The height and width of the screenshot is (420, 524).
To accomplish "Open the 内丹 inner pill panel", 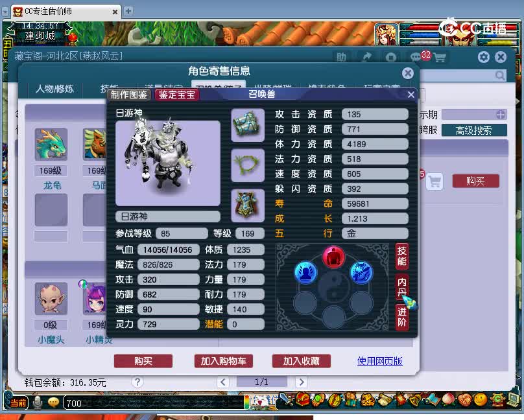I will 401,286.
